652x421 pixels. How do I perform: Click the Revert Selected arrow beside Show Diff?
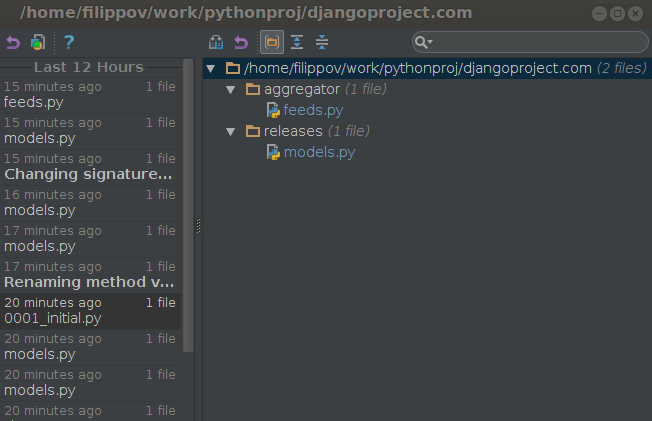241,42
